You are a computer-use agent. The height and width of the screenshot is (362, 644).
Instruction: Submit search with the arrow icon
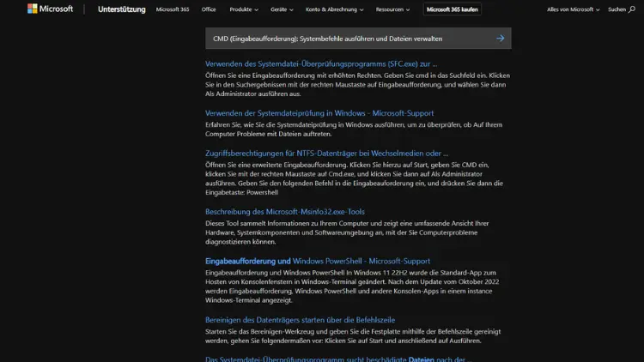pyautogui.click(x=500, y=39)
